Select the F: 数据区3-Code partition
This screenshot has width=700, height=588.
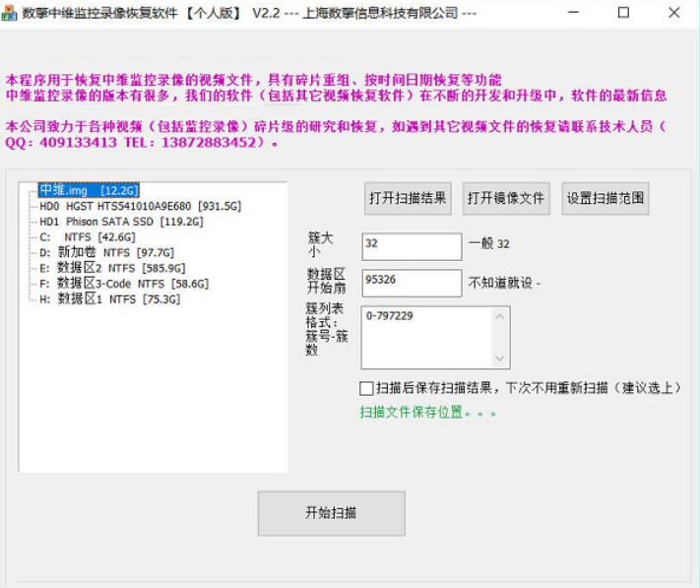pos(124,284)
